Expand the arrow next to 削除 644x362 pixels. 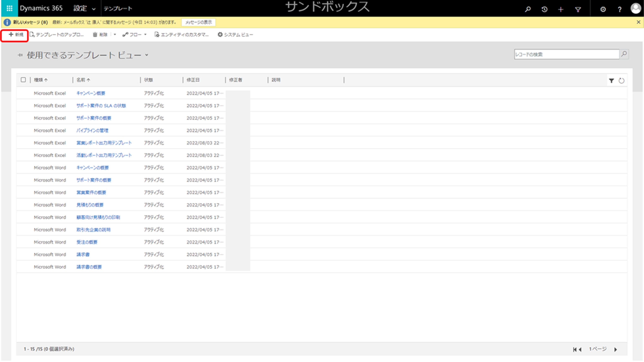pyautogui.click(x=115, y=35)
